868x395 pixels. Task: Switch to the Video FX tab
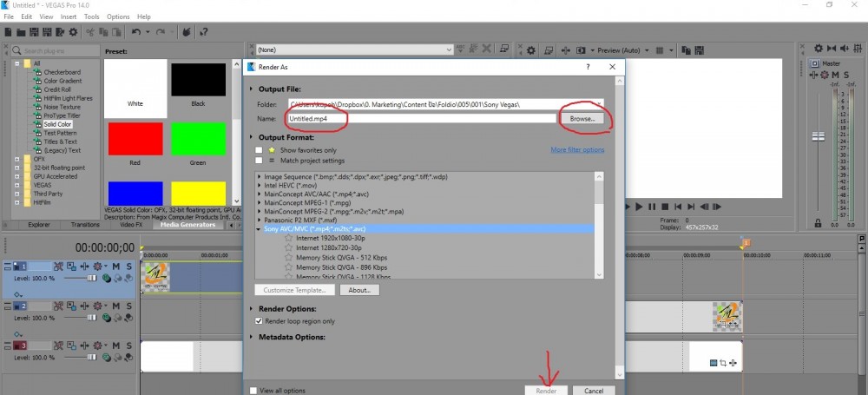[x=131, y=224]
